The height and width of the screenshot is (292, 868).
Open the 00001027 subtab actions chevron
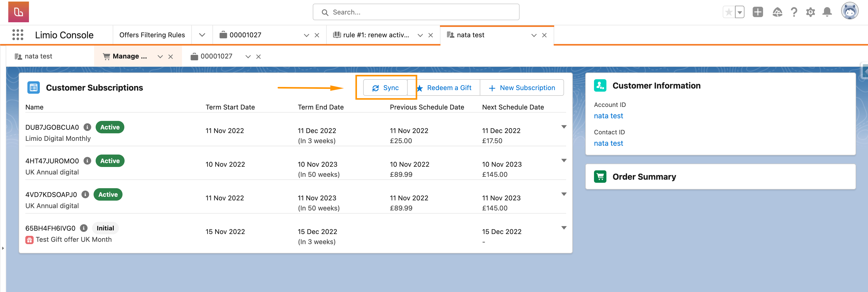(x=248, y=57)
